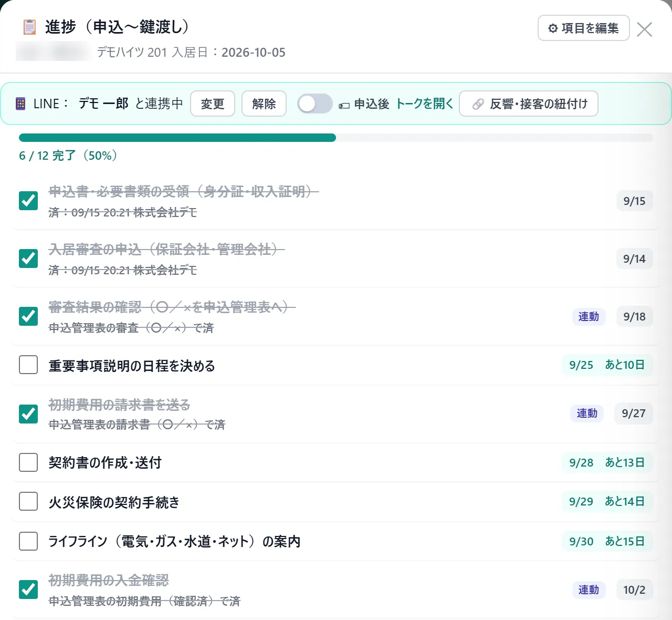The width and height of the screenshot is (672, 620).
Task: Click 連動 badge on 初期費用の入金確認 row
Action: (x=589, y=590)
